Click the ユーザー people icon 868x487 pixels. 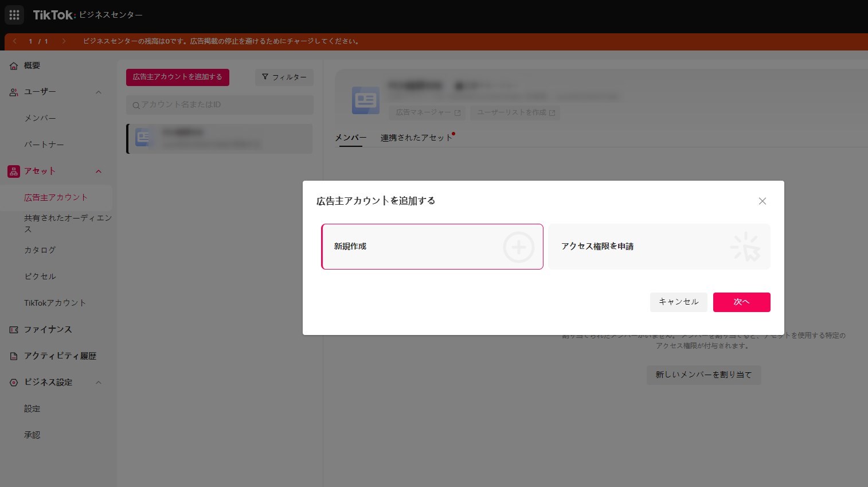coord(14,92)
